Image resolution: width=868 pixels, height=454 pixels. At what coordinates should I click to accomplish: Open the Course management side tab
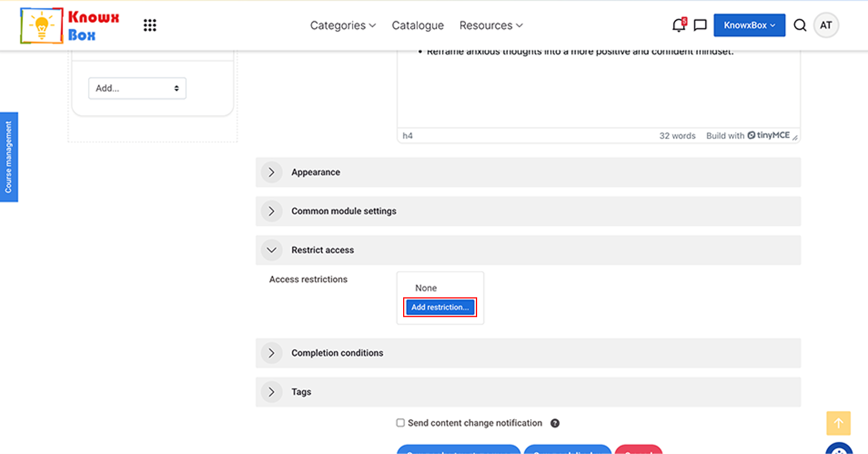coord(9,157)
